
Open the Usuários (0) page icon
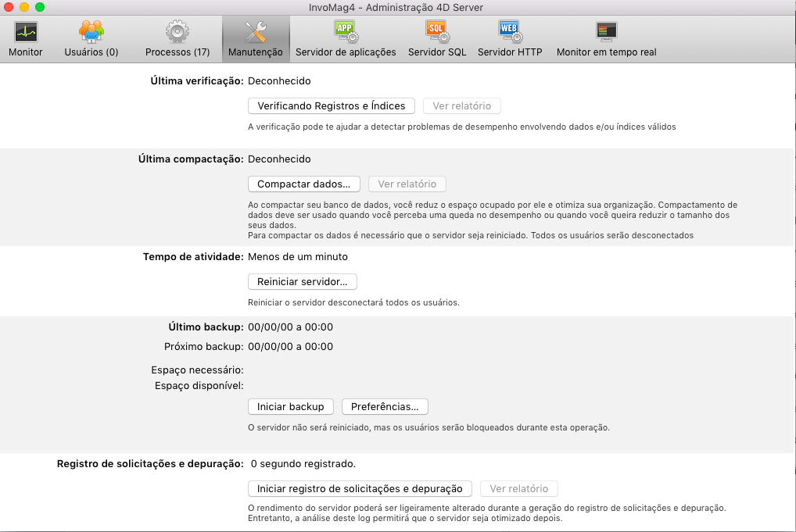(91, 32)
